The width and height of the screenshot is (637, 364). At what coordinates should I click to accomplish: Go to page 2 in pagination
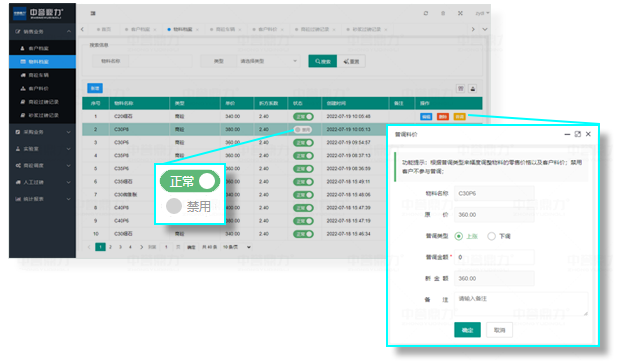[110, 247]
